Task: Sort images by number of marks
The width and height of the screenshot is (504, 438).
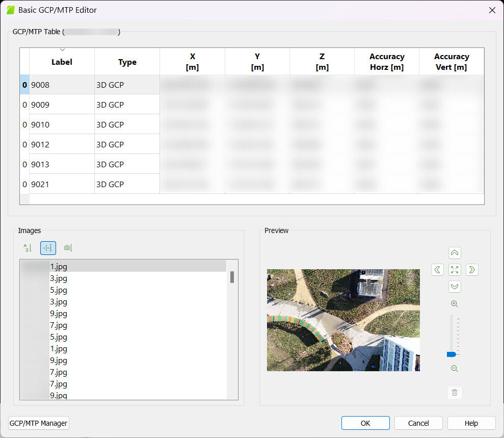Action: click(x=48, y=248)
